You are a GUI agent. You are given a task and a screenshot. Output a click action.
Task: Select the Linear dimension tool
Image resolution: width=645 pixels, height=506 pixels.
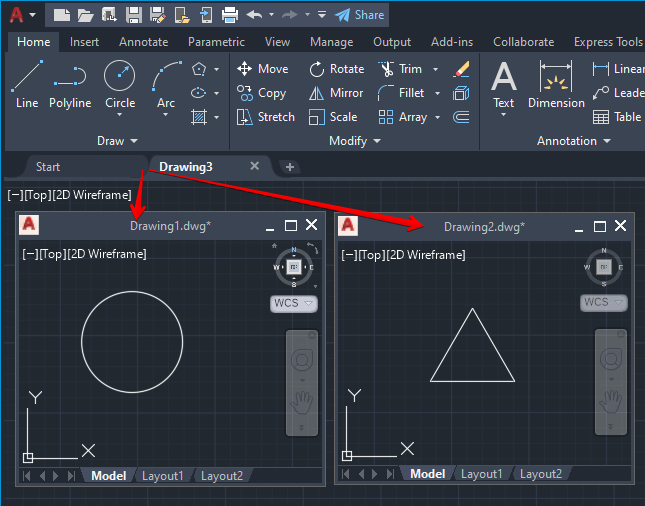tap(617, 69)
